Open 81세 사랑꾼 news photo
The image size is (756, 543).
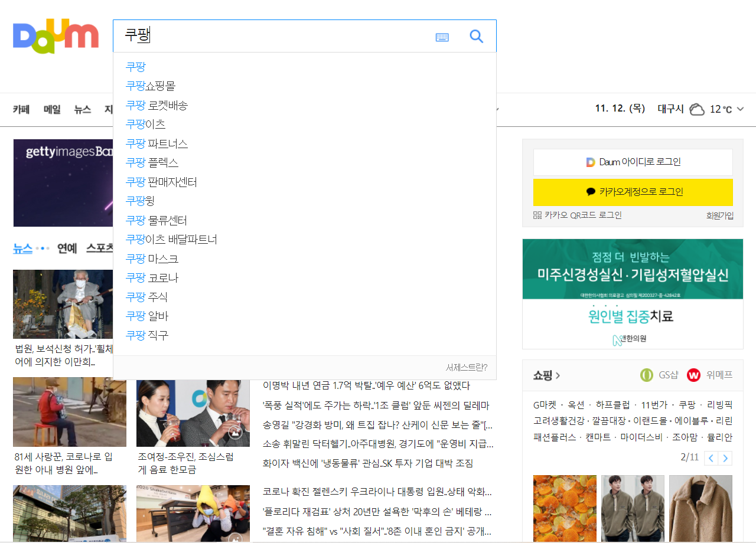[x=70, y=412]
